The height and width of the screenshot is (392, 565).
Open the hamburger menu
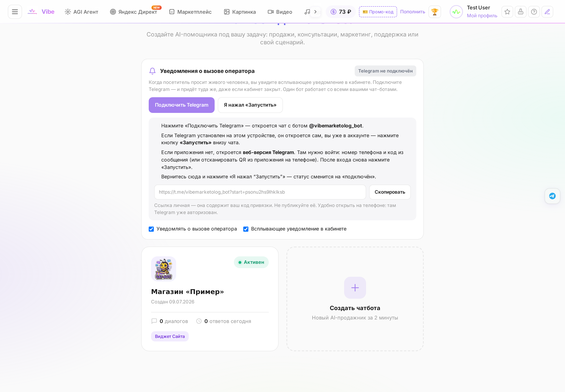(15, 12)
